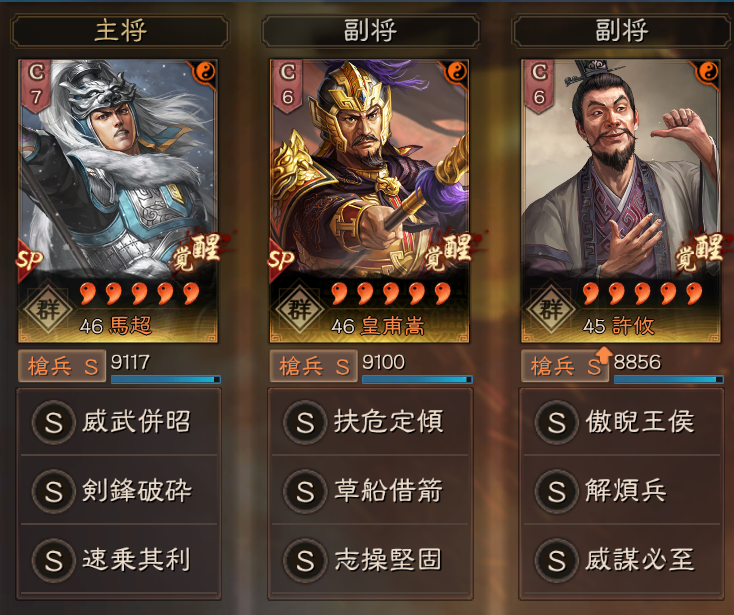Open the 傲睨王侯 skill entry
Viewport: 734px width, 615px height.
coord(622,422)
